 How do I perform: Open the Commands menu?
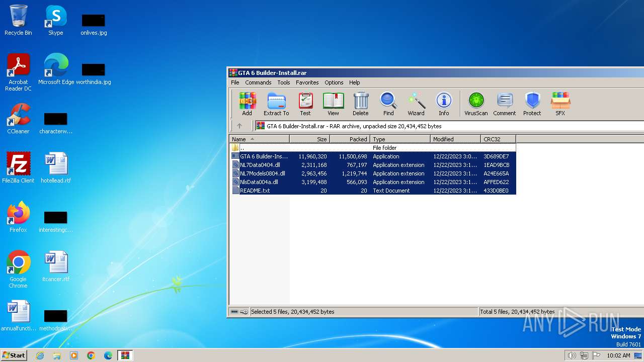(x=258, y=82)
